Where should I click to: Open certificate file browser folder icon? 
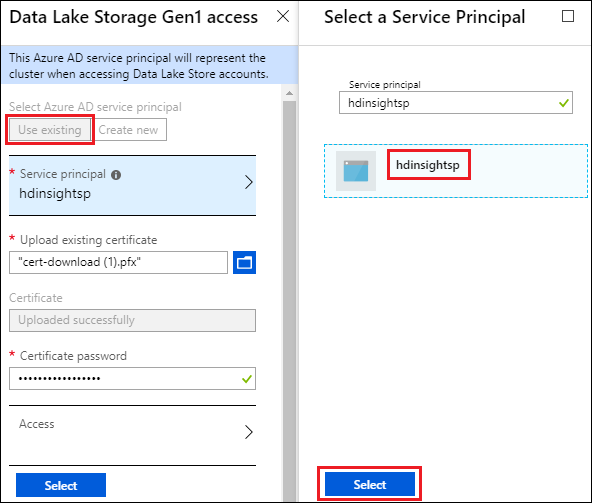[244, 262]
